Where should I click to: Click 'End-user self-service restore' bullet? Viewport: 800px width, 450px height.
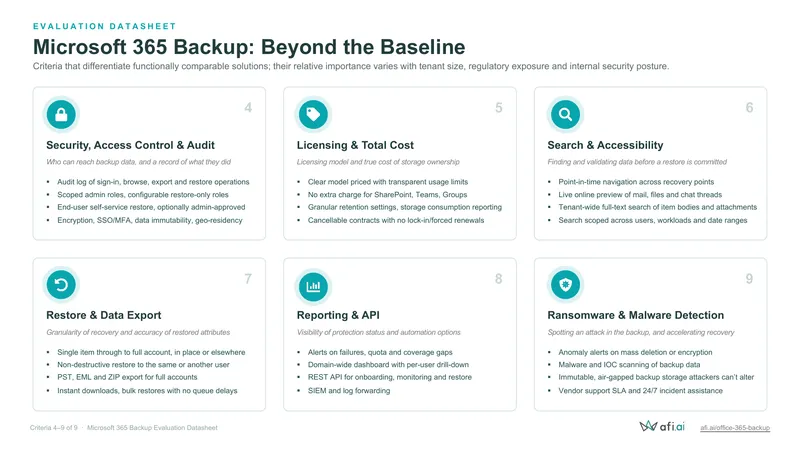pos(151,207)
